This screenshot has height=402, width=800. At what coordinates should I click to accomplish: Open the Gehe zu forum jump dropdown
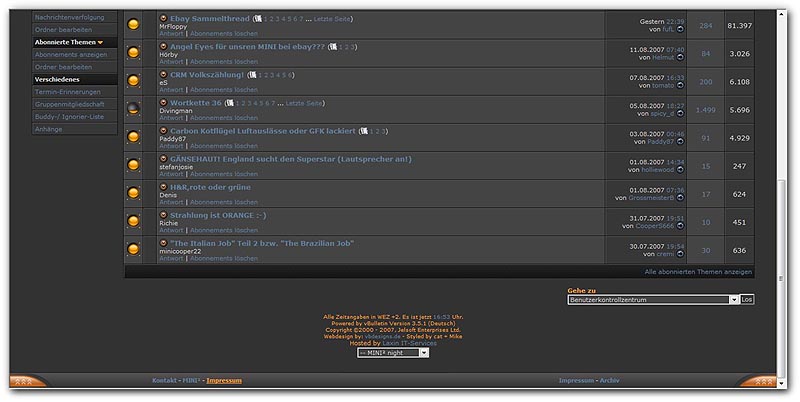pyautogui.click(x=653, y=299)
